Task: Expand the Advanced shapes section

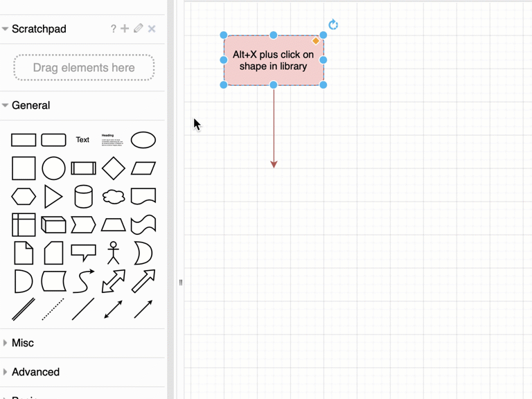Action: click(x=5, y=372)
